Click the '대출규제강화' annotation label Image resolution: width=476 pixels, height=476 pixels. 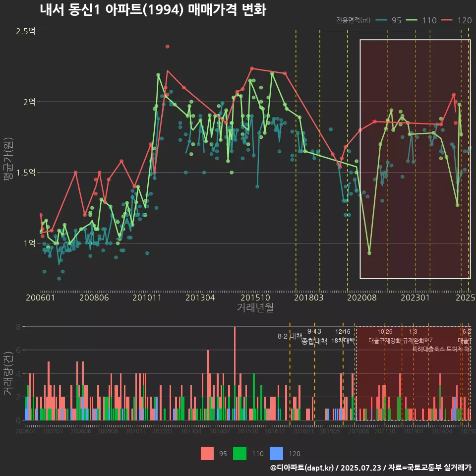coord(385,341)
